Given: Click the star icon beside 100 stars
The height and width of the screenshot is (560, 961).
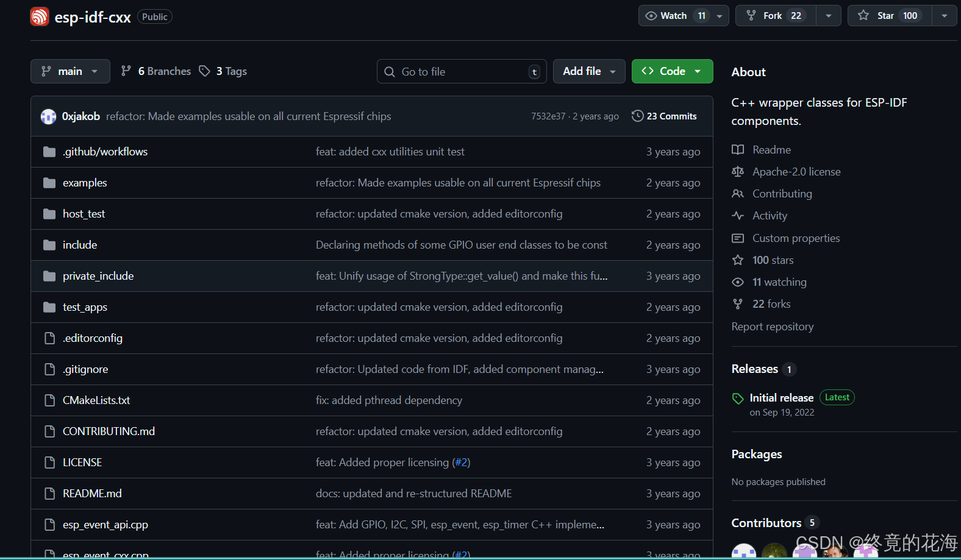Looking at the screenshot, I should click(x=738, y=260).
